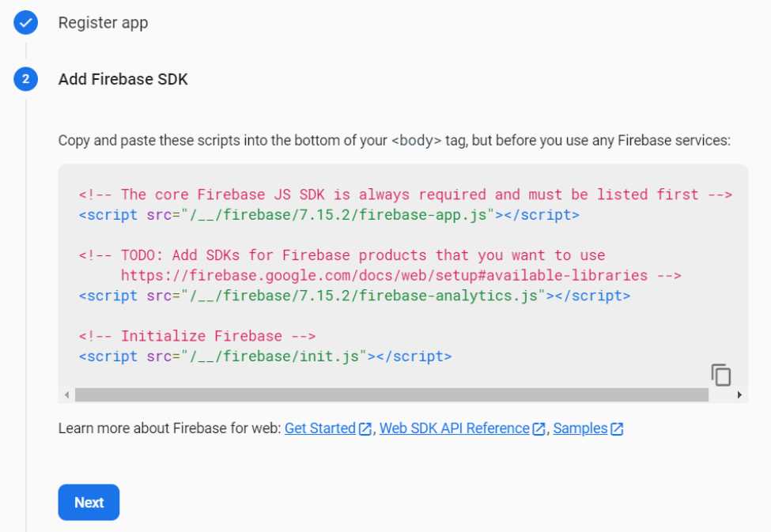771x532 pixels.
Task: Expand the Register app step section
Action: tap(103, 22)
